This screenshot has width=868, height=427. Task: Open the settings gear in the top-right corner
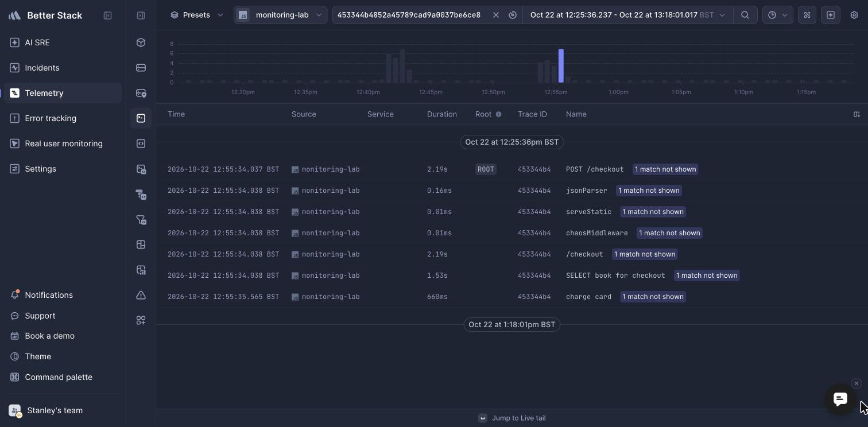(854, 15)
